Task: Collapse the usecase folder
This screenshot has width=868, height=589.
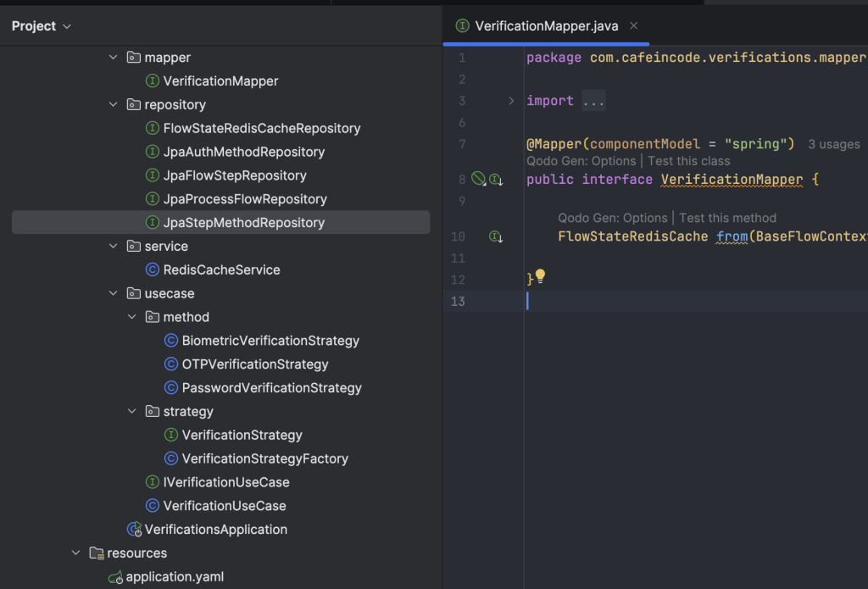Action: point(113,293)
